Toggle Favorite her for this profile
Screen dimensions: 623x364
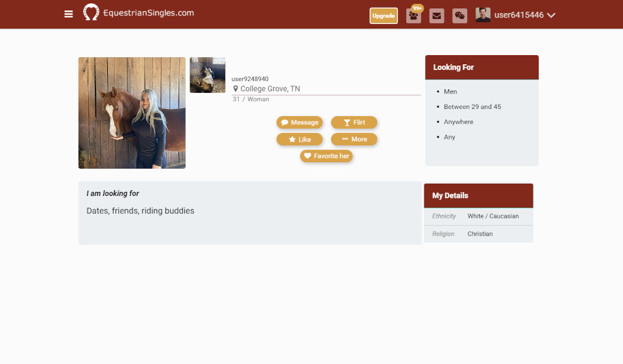click(326, 156)
